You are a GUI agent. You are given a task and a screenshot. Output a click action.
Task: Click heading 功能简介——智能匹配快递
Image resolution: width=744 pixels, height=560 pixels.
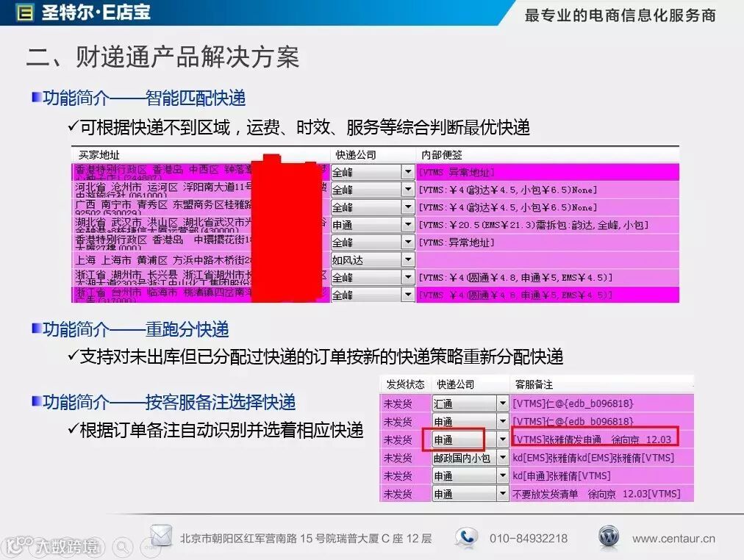144,98
